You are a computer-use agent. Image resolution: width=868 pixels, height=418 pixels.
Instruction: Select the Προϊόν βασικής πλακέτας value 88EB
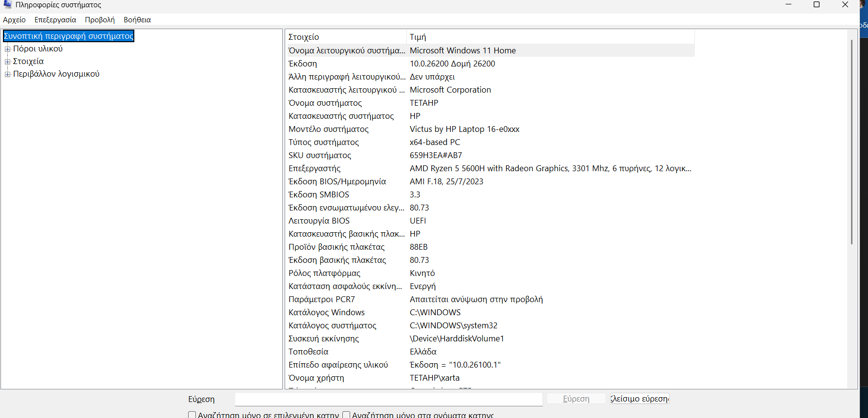pos(418,247)
